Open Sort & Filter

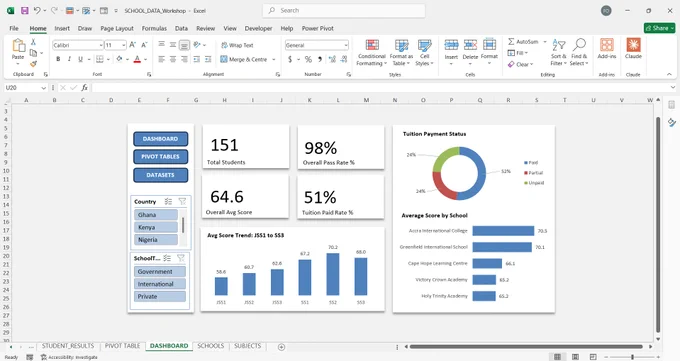559,53
